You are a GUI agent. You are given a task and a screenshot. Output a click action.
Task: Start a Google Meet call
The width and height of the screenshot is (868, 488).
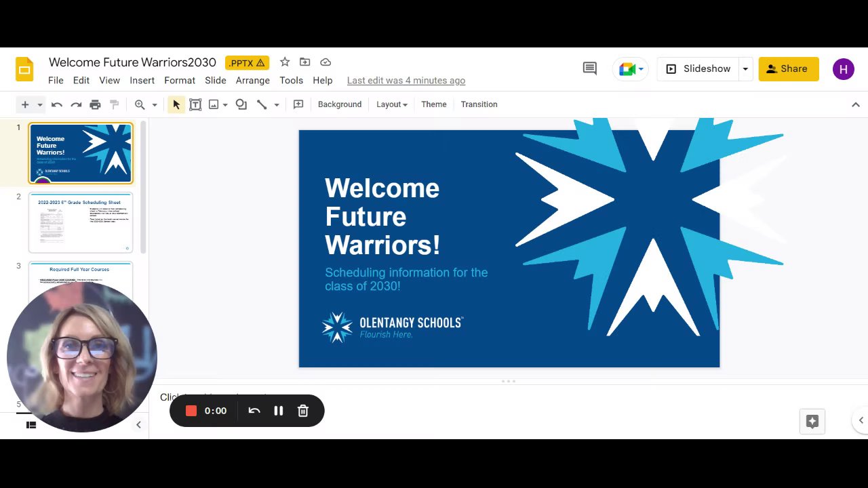tap(627, 68)
